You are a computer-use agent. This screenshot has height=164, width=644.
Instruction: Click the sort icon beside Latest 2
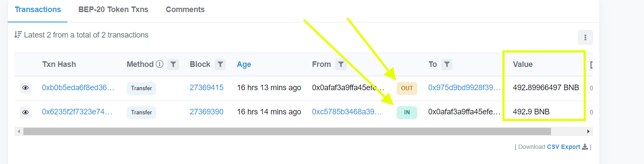[18, 35]
